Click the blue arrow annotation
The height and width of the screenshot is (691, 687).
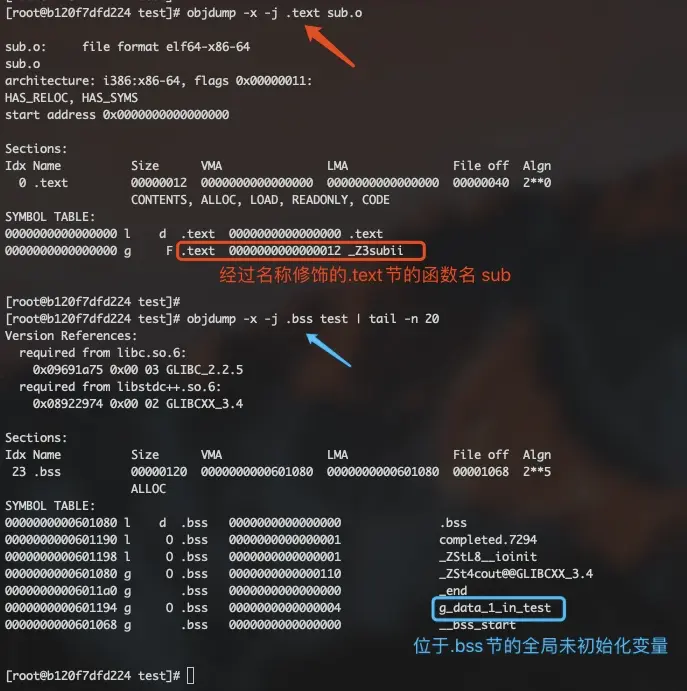tap(328, 350)
